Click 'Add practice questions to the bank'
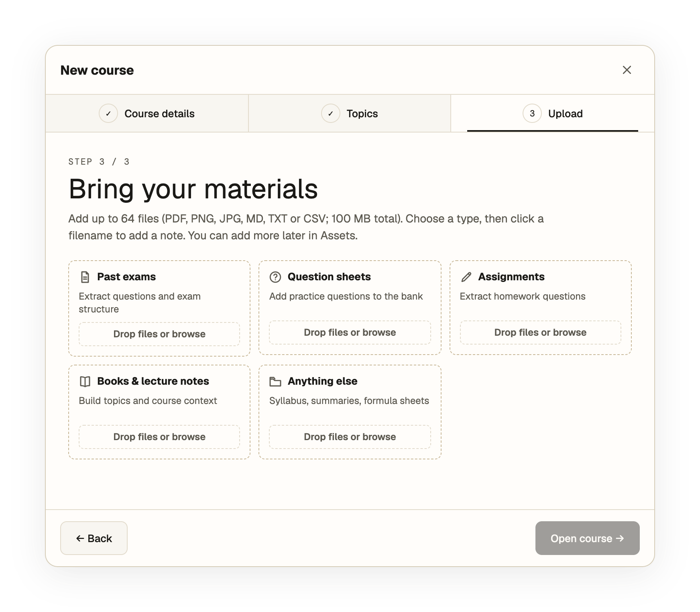 (x=346, y=296)
